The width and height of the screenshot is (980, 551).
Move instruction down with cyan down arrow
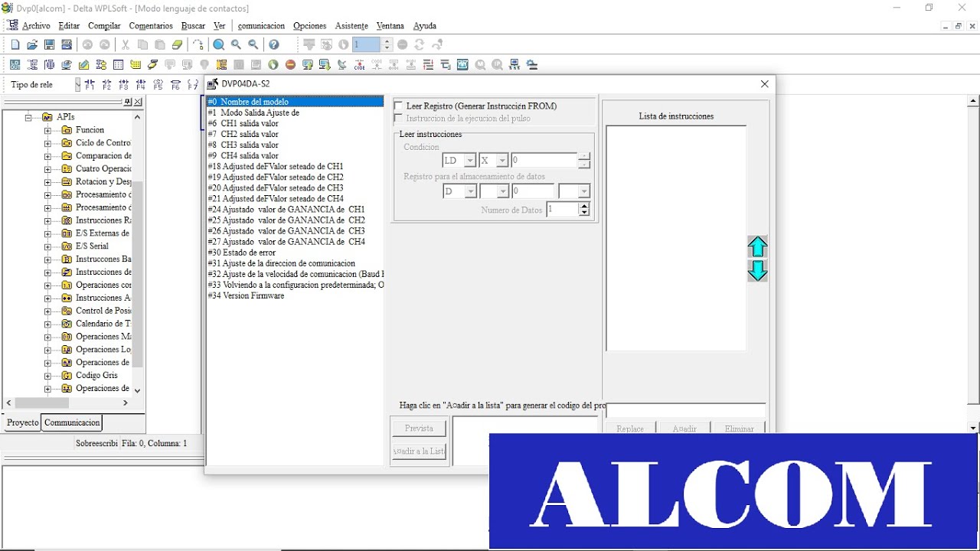[x=757, y=271]
